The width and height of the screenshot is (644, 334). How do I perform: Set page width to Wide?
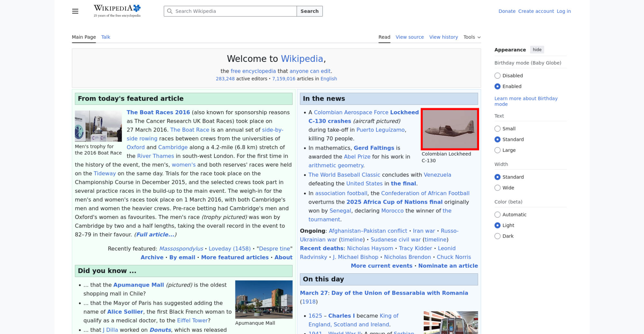[x=497, y=188]
